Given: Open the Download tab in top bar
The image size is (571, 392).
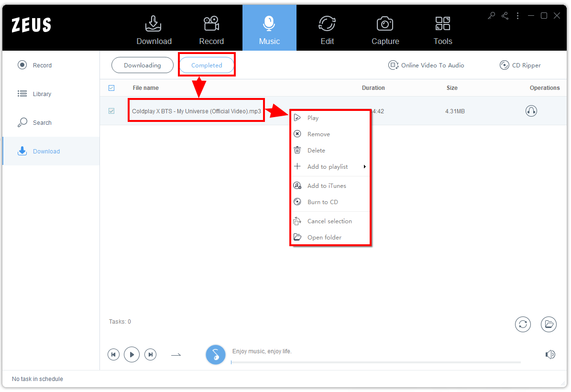Looking at the screenshot, I should tap(154, 30).
